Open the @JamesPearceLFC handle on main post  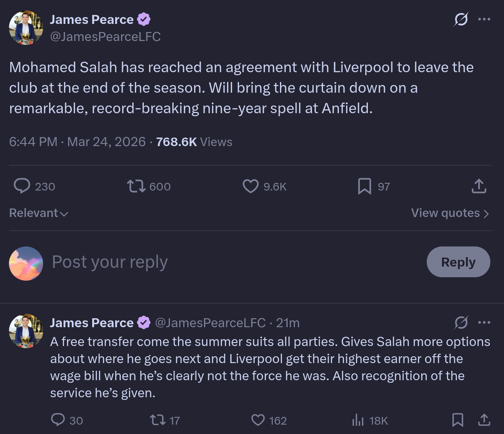pos(105,37)
